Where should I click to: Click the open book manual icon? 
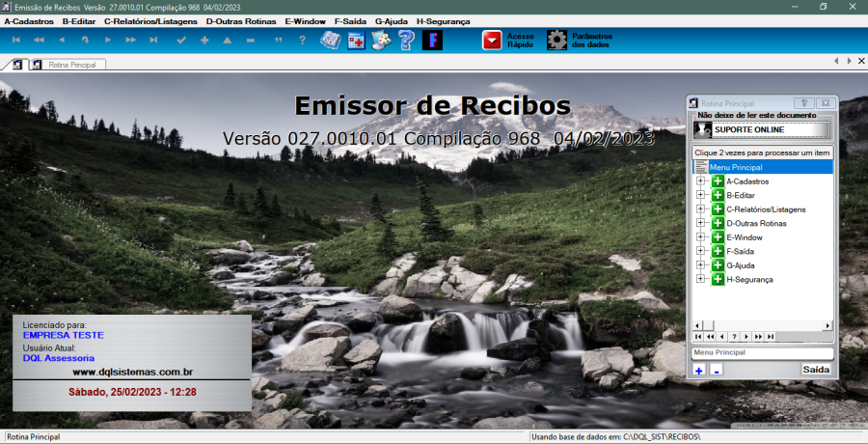tap(331, 41)
